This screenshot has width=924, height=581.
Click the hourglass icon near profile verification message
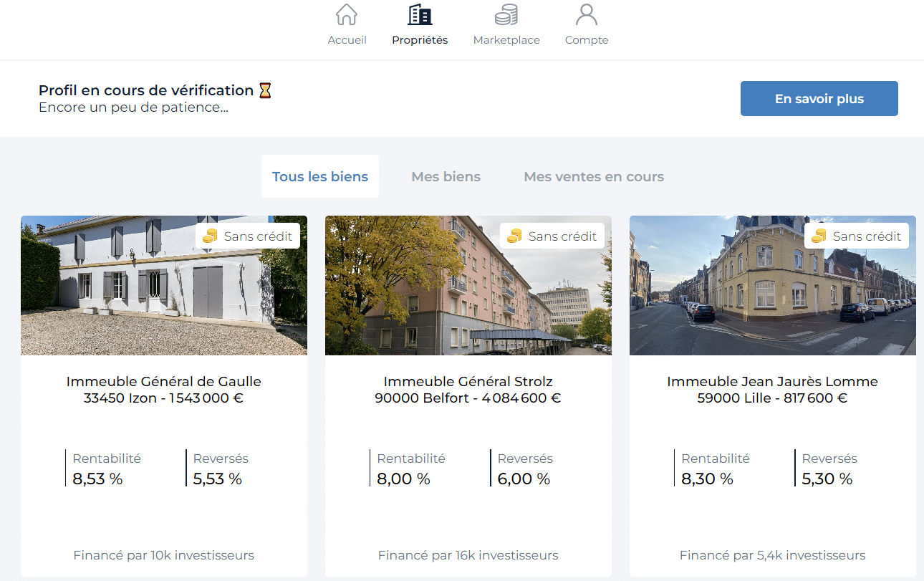click(x=265, y=90)
